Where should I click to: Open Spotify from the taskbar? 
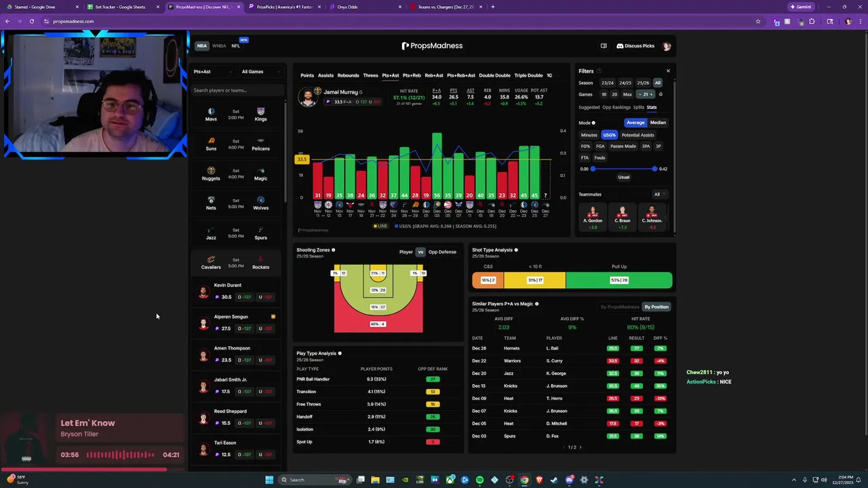point(479,480)
